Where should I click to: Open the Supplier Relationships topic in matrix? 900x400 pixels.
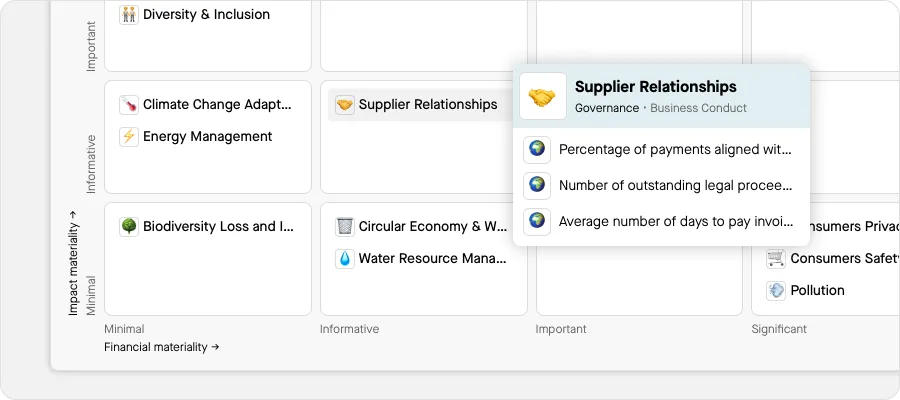point(427,105)
